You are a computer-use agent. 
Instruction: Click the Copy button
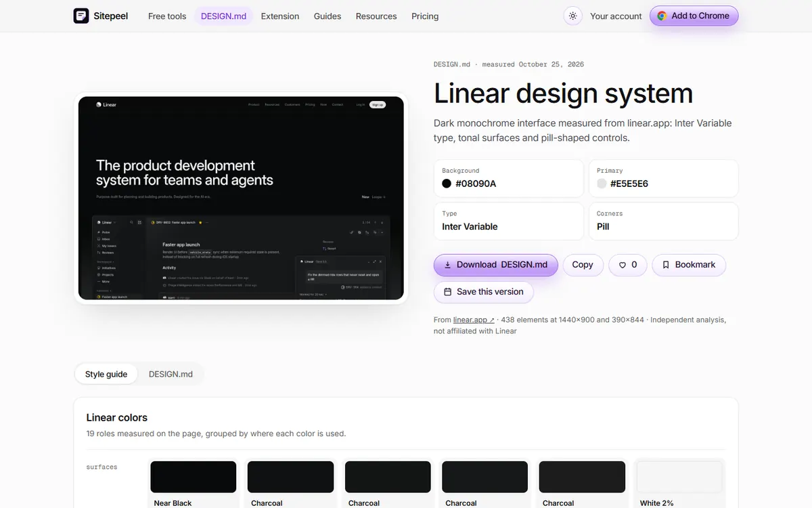583,265
